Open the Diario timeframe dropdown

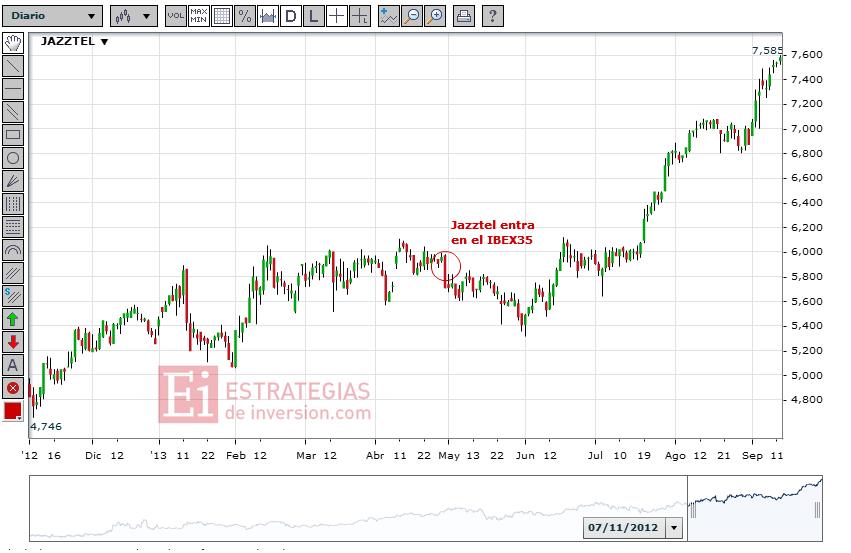click(52, 16)
